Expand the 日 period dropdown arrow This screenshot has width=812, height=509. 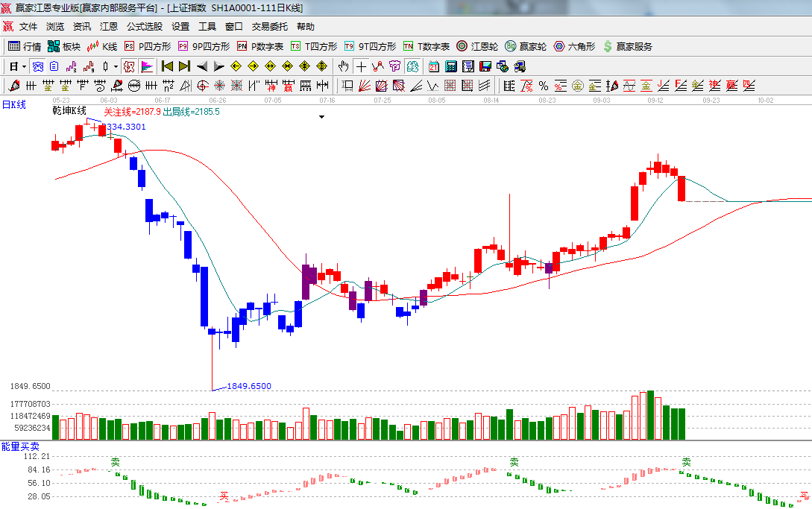click(24, 66)
